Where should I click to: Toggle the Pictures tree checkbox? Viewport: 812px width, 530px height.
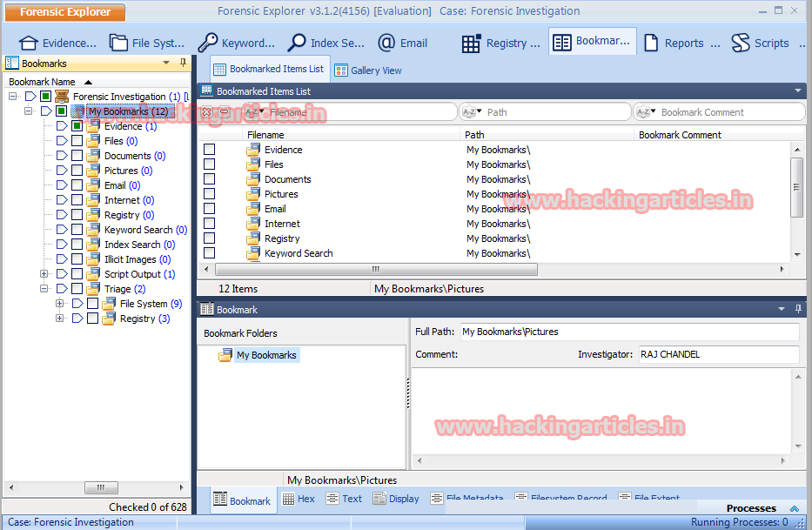coord(77,170)
